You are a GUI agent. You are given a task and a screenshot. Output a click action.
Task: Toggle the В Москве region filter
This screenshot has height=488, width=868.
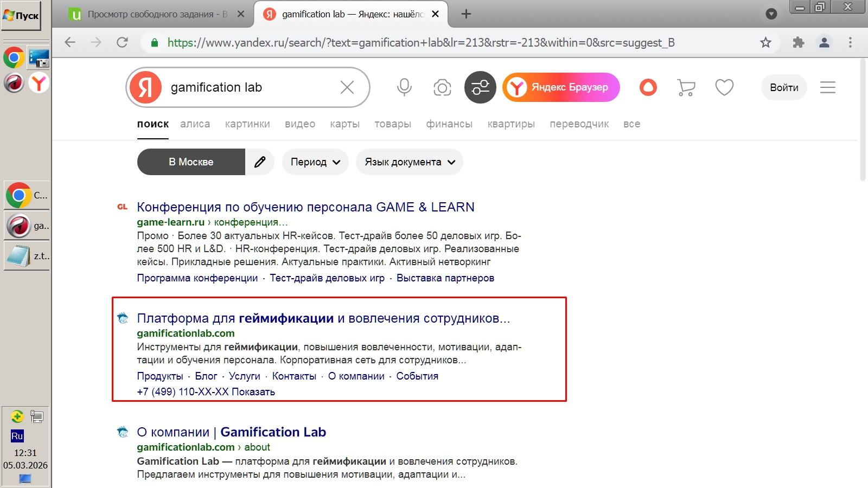191,162
